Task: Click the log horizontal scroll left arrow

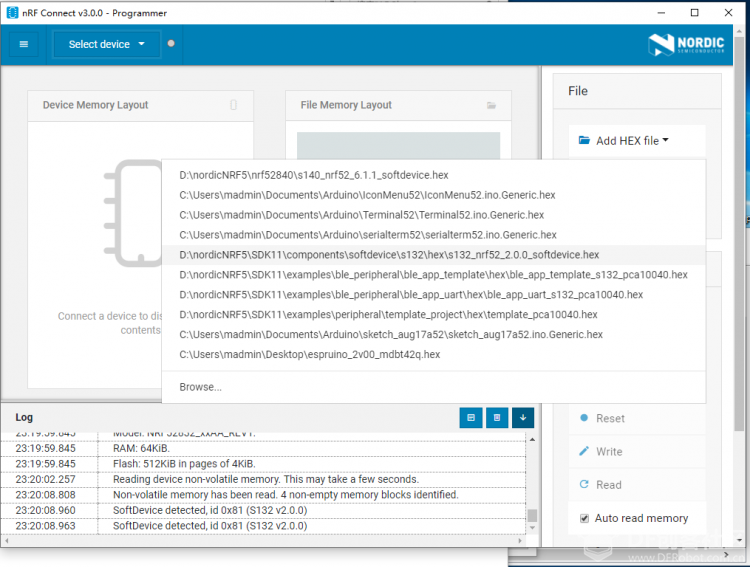Action: tap(6, 541)
